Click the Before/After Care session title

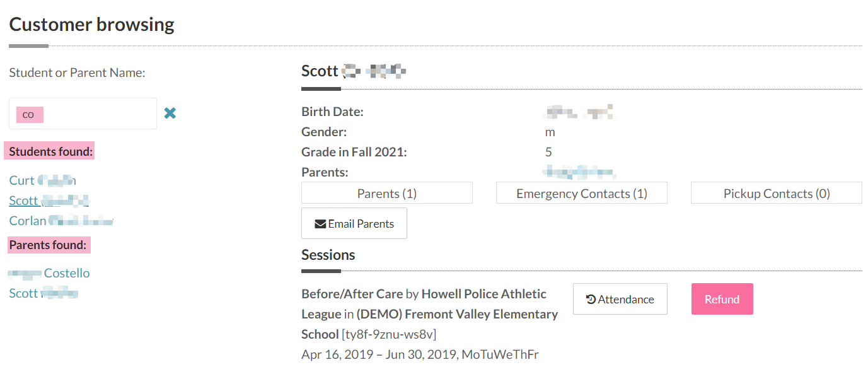click(352, 294)
